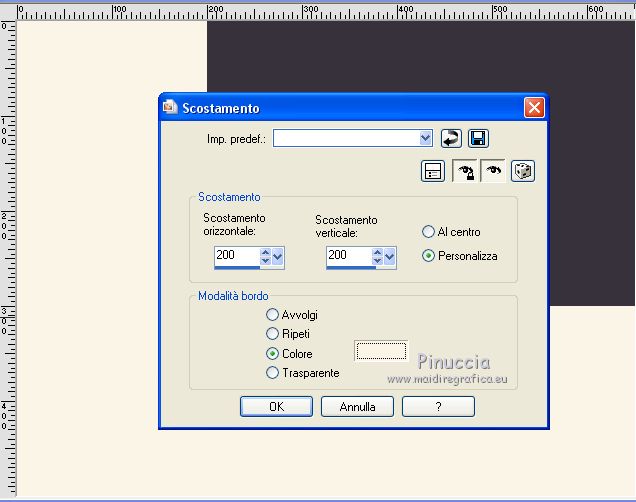Image resolution: width=636 pixels, height=502 pixels.
Task: Close the Scostamento dialog with the red X
Action: tap(534, 107)
